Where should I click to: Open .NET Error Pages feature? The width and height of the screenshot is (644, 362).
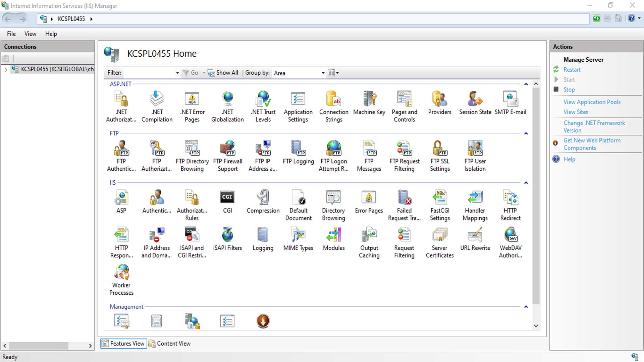[192, 107]
